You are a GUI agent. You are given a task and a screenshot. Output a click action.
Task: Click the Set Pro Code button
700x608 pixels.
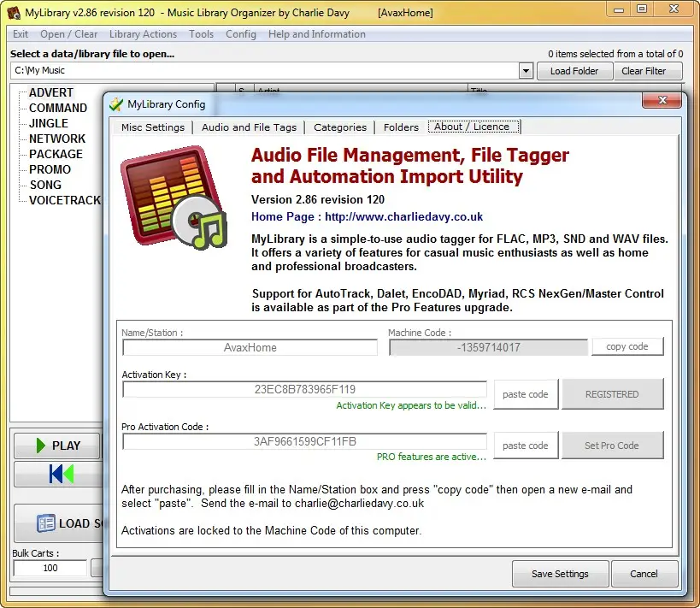pos(612,446)
